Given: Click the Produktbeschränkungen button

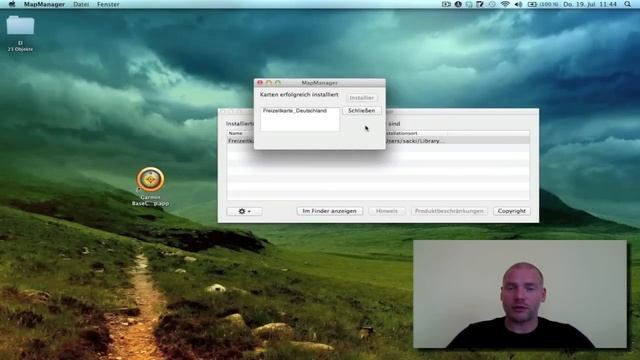Looking at the screenshot, I should pos(449,211).
